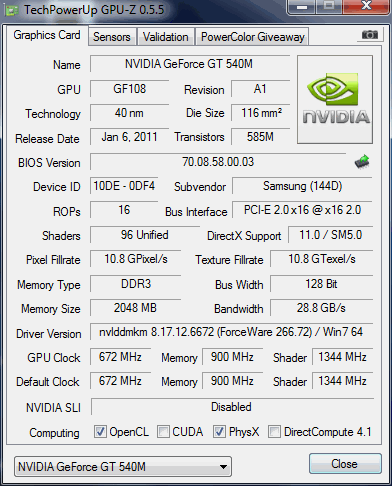The width and height of the screenshot is (392, 486).
Task: Switch to the Validation tab
Action: point(166,37)
